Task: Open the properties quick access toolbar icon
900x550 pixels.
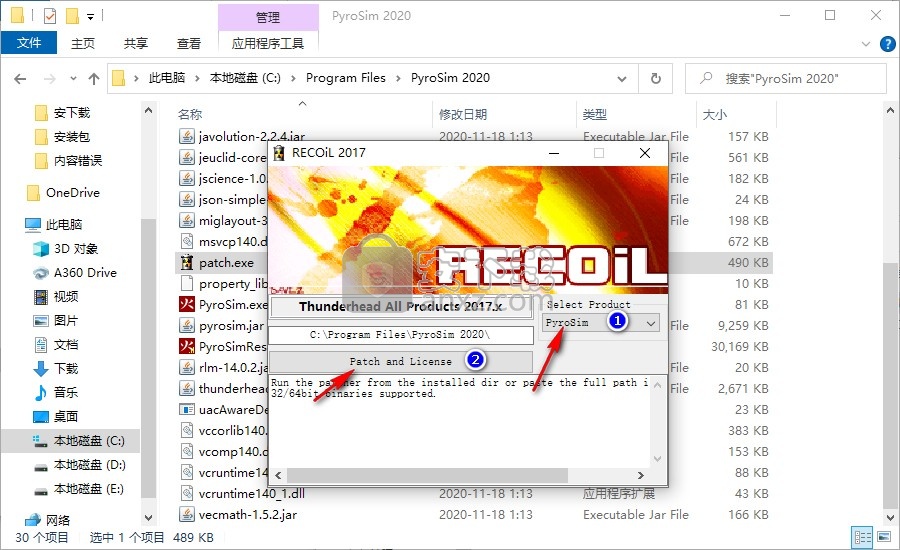Action: click(50, 16)
